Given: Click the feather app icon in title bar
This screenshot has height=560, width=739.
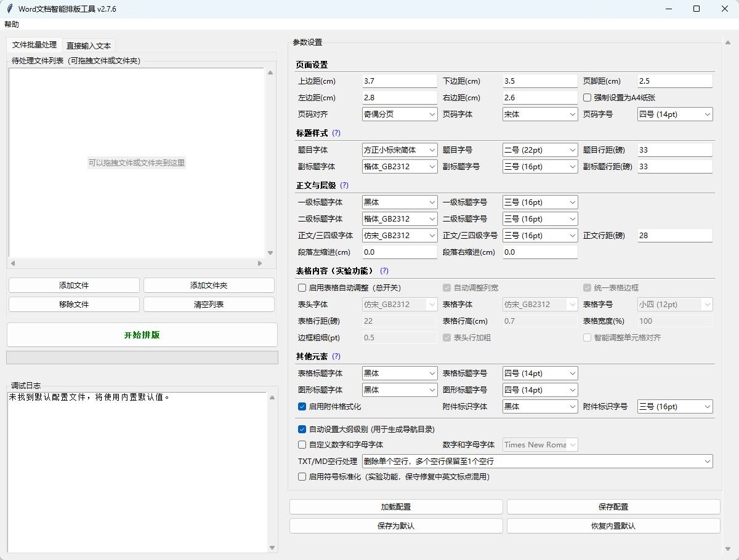Looking at the screenshot, I should tap(9, 9).
